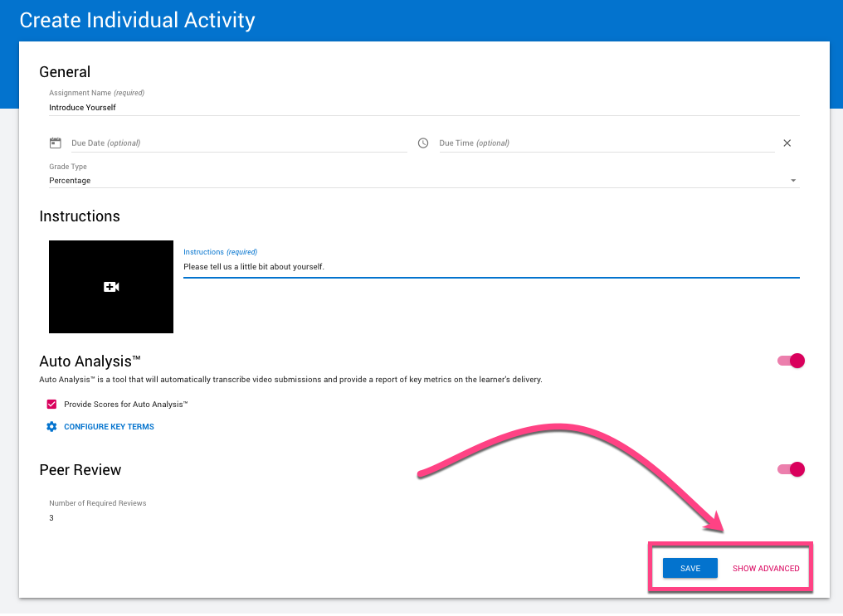Viewport: 843px width, 616px height.
Task: Click the General section heading
Action: (65, 72)
